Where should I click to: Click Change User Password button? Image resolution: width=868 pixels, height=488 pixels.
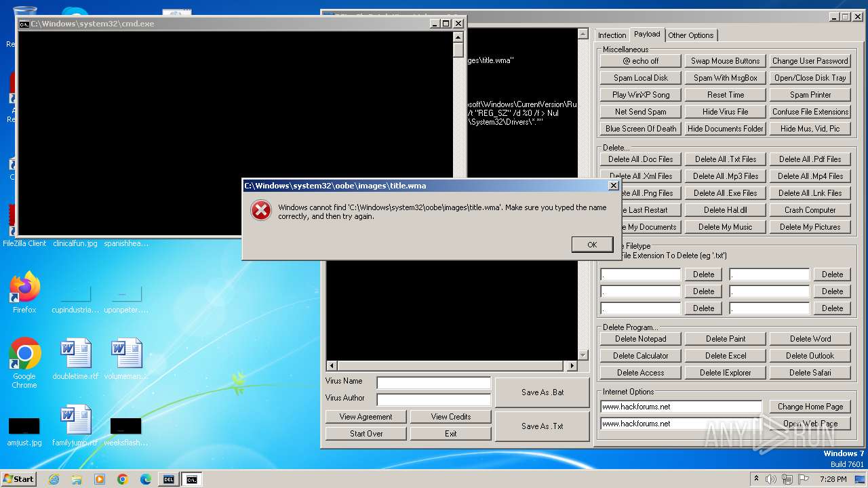(810, 61)
